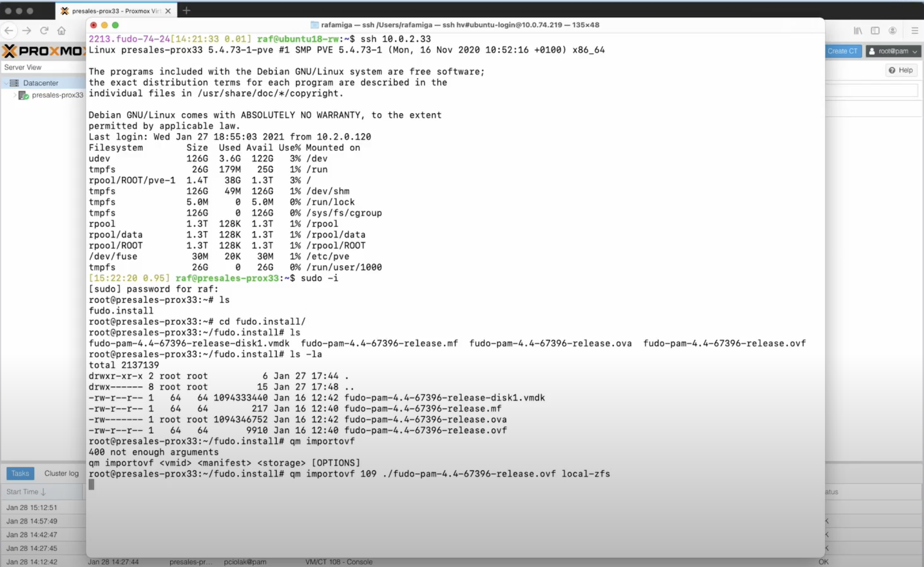
Task: Select the Jan 28 15:12:51 task row
Action: [31, 507]
